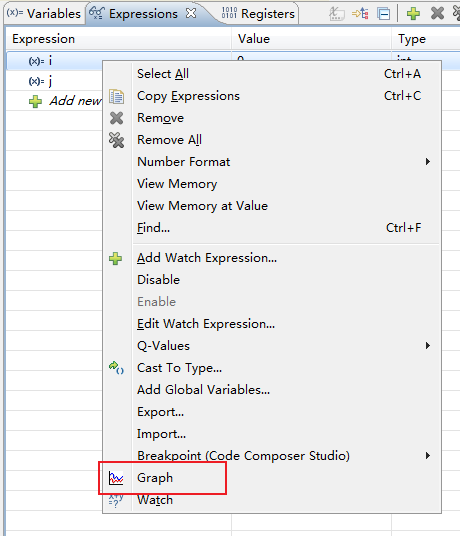460x536 pixels.
Task: Open Find... from context menu
Action: tap(272, 228)
